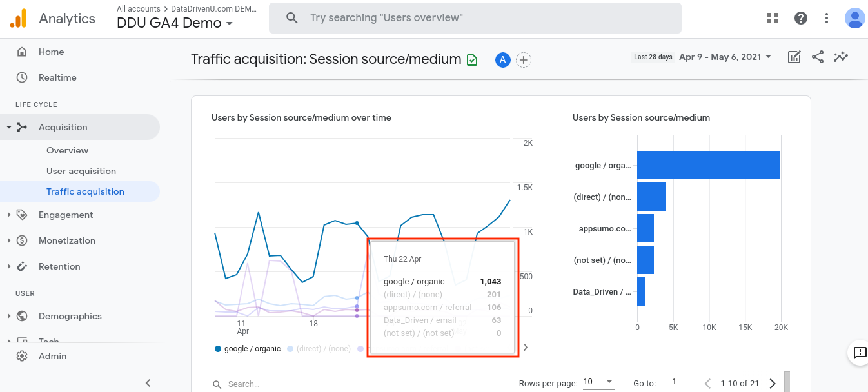
Task: Collapse the sidebar with chevron arrow
Action: click(148, 383)
